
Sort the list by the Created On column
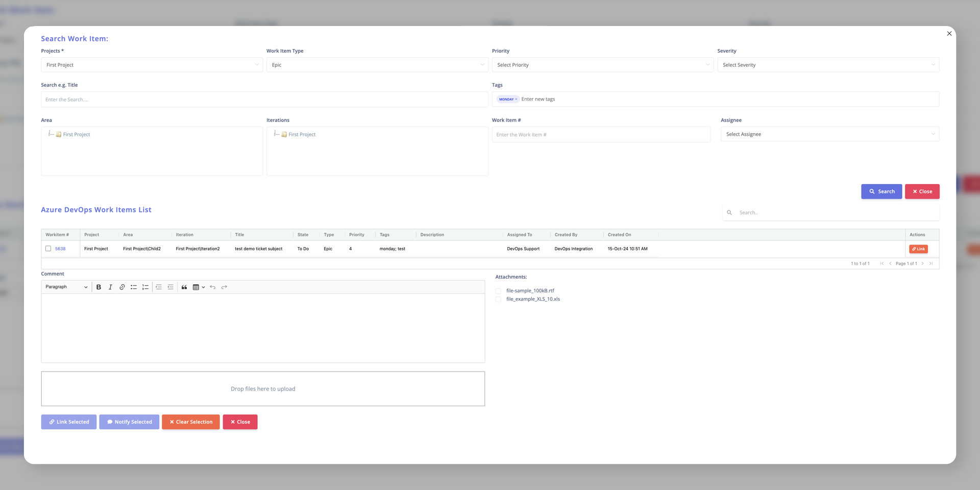pos(619,235)
